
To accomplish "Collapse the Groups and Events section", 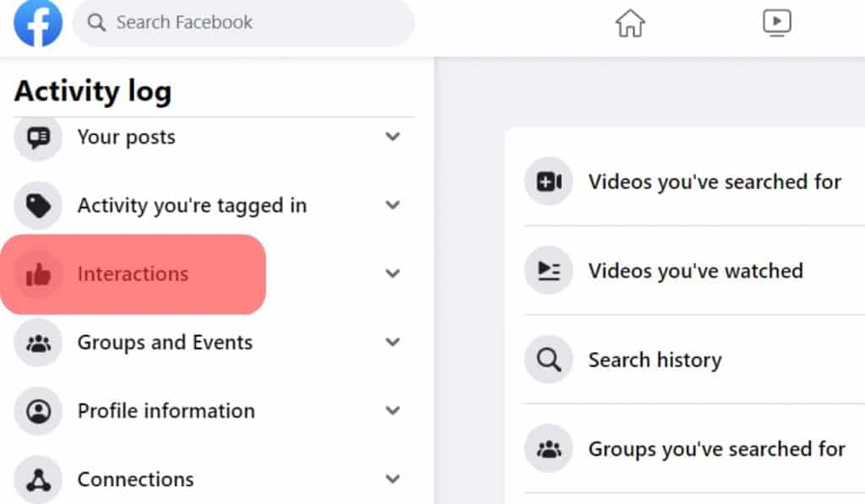I will coord(392,342).
